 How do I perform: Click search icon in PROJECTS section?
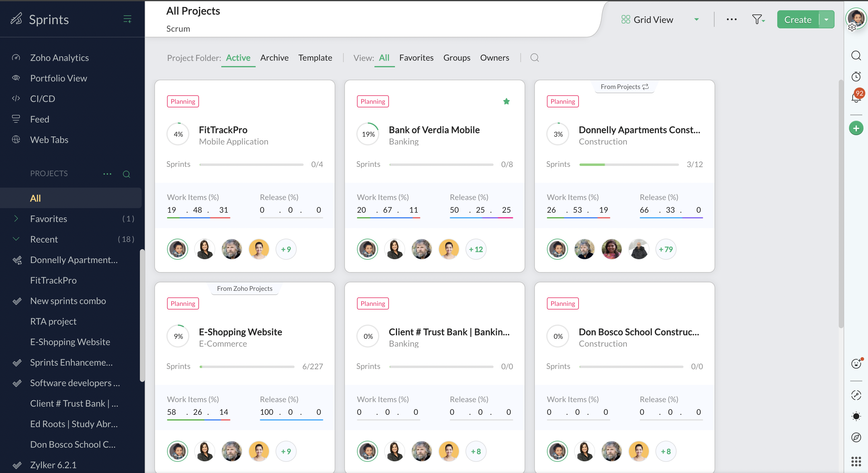(x=126, y=174)
